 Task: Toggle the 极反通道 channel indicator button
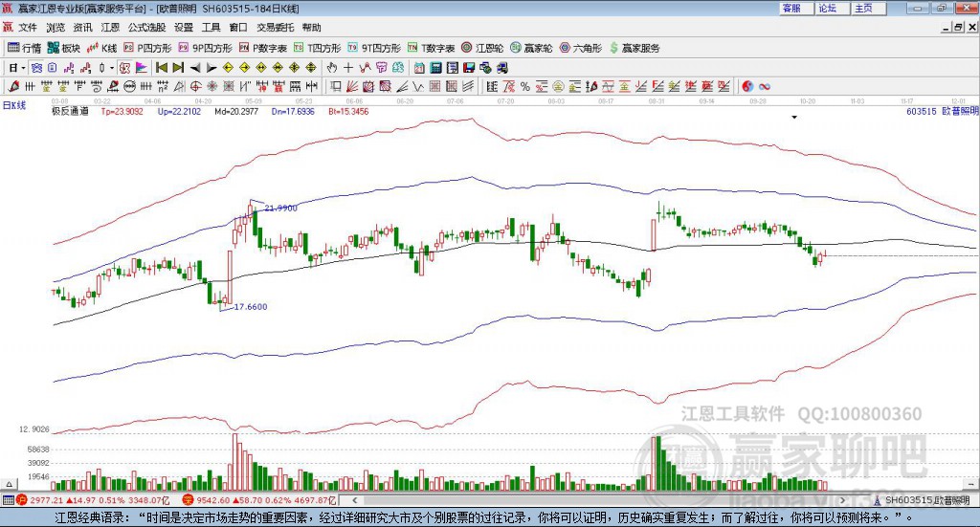[124, 68]
